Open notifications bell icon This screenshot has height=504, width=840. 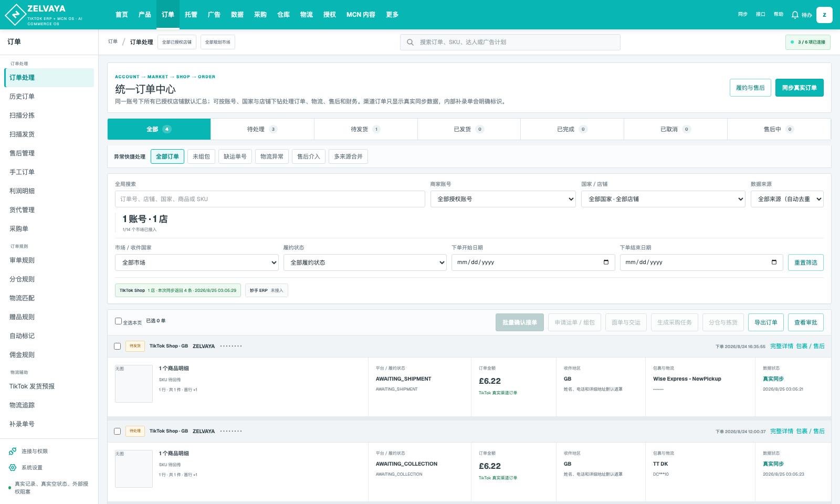[x=795, y=15]
